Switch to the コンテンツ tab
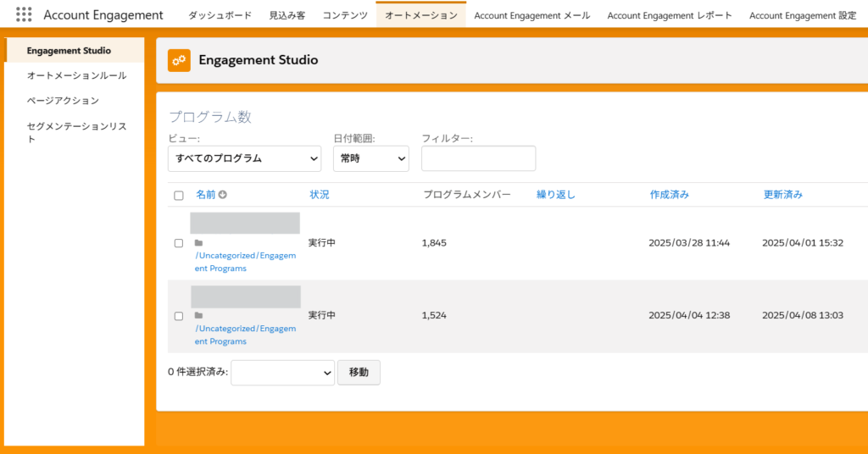This screenshot has height=454, width=868. coord(345,15)
